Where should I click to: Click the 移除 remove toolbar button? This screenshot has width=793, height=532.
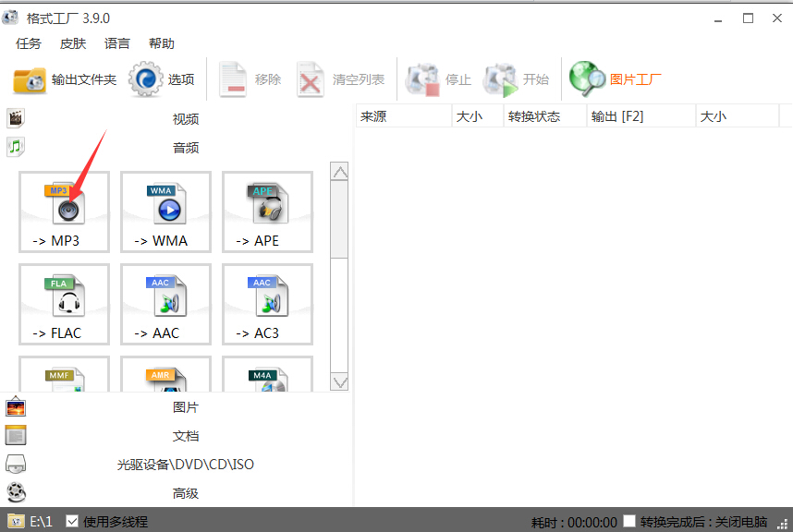click(250, 79)
